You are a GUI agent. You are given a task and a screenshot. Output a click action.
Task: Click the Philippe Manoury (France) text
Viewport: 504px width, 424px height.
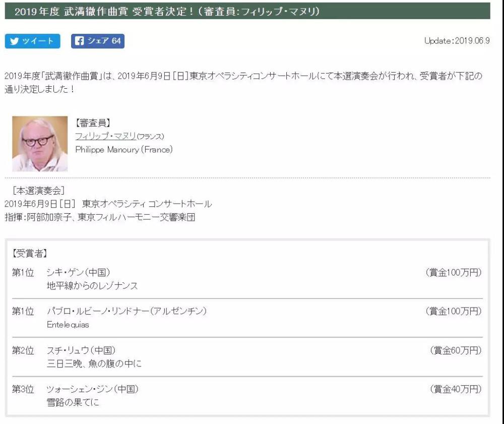[123, 150]
